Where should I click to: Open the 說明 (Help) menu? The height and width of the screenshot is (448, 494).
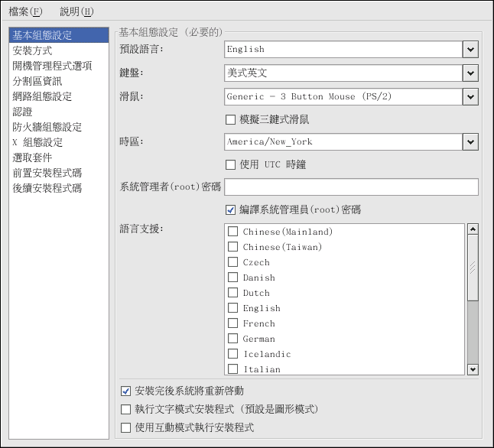tap(76, 11)
